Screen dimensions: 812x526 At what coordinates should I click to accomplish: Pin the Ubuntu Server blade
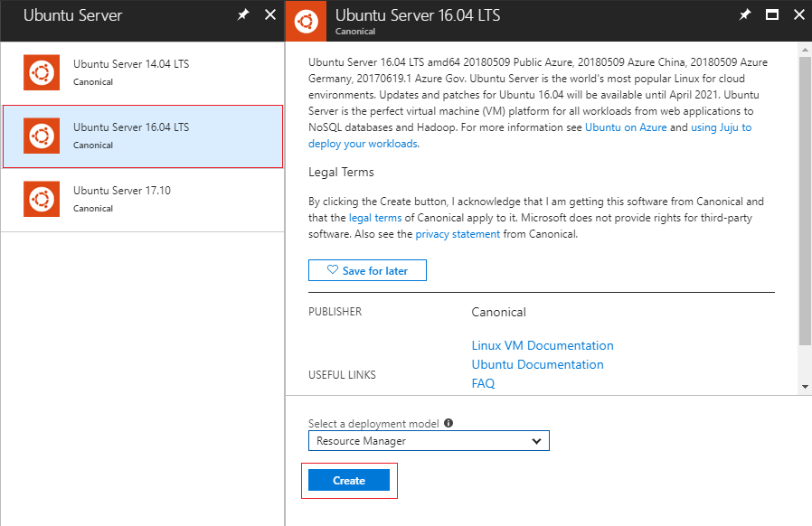(x=242, y=15)
